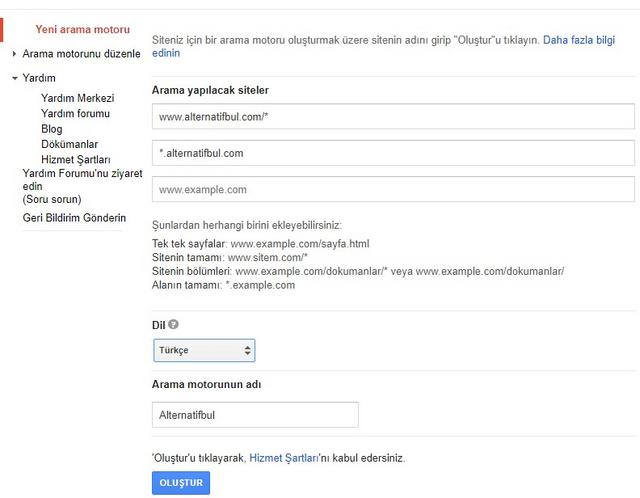Image resolution: width=640 pixels, height=498 pixels.
Task: Open Yardım forumu link
Action: point(76,113)
